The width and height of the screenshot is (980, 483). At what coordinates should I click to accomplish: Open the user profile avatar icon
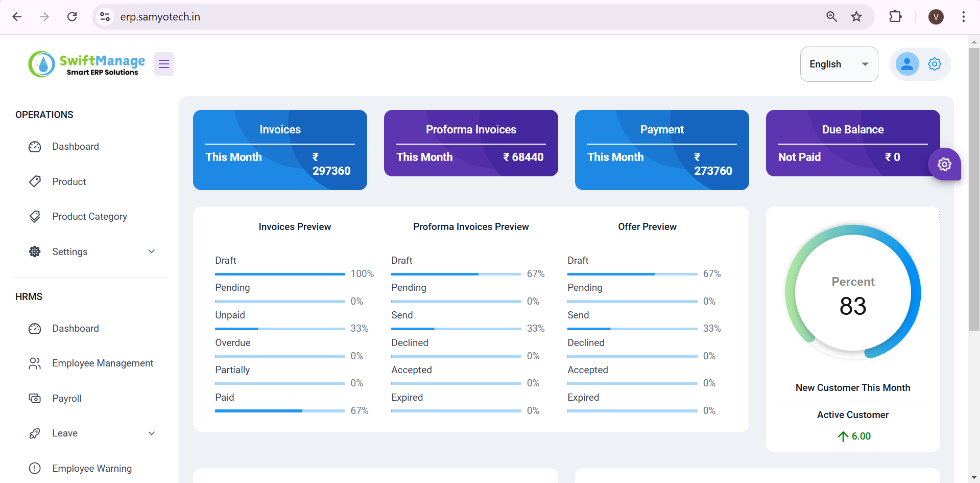coord(907,64)
